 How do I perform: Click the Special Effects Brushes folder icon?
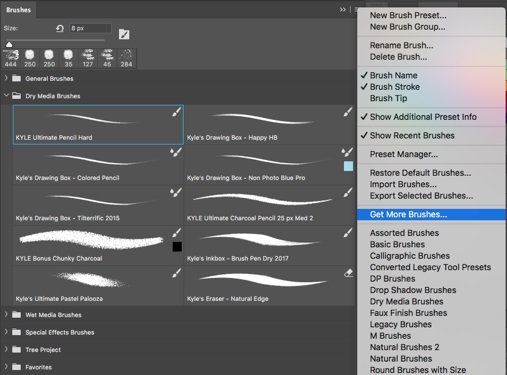coord(16,332)
